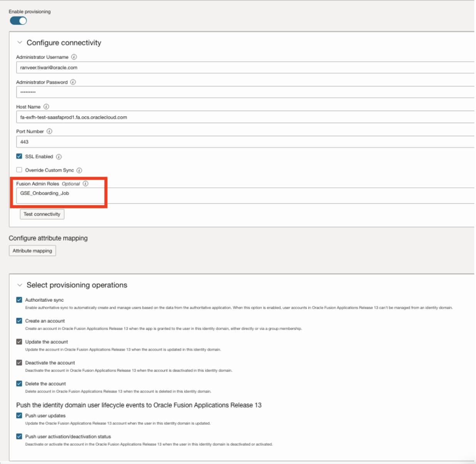The width and height of the screenshot is (476, 464).
Task: Open the Attribute mapping dialog
Action: coord(33,250)
